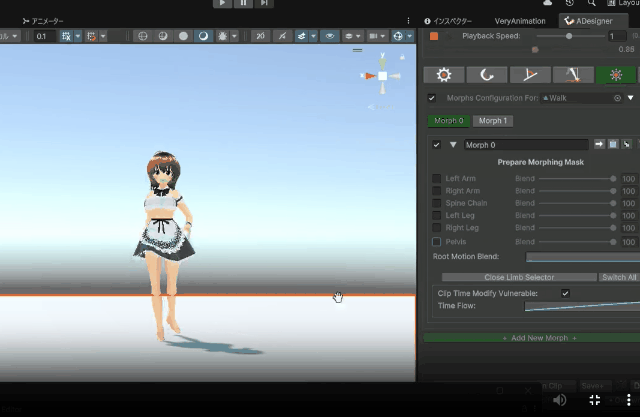Click the leg IK category icon
Viewport: 640px width, 417px height.
pos(572,75)
